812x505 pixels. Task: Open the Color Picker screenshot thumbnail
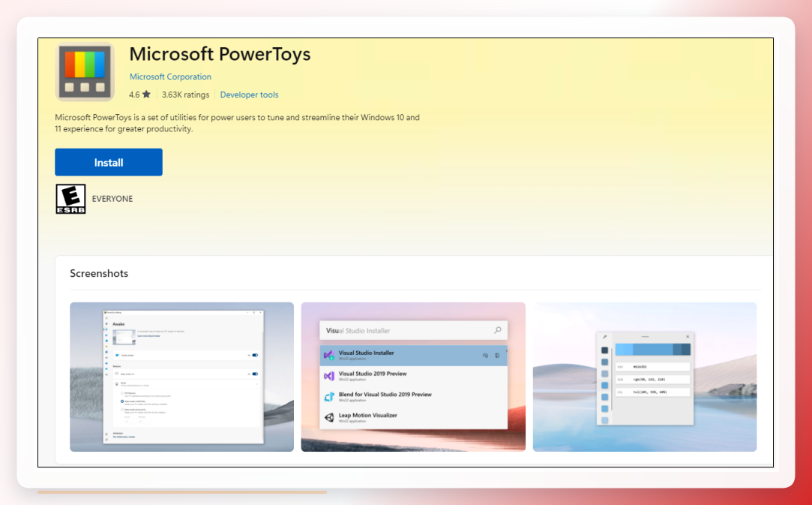coord(645,377)
